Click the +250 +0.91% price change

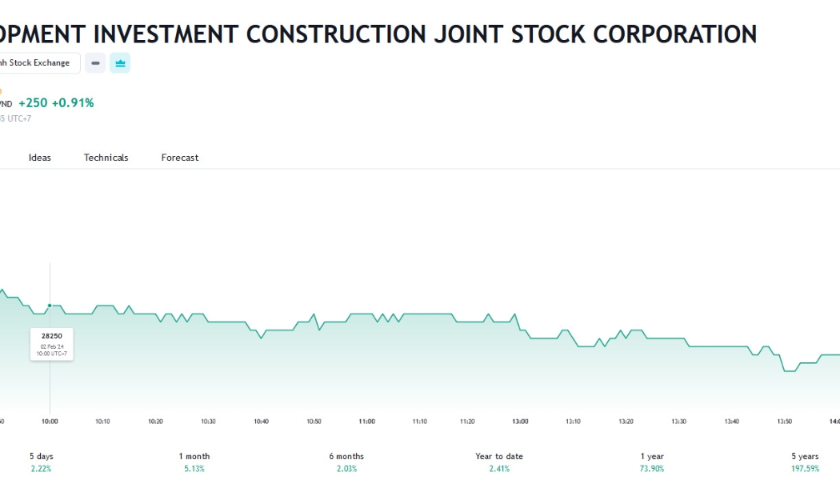click(x=56, y=103)
